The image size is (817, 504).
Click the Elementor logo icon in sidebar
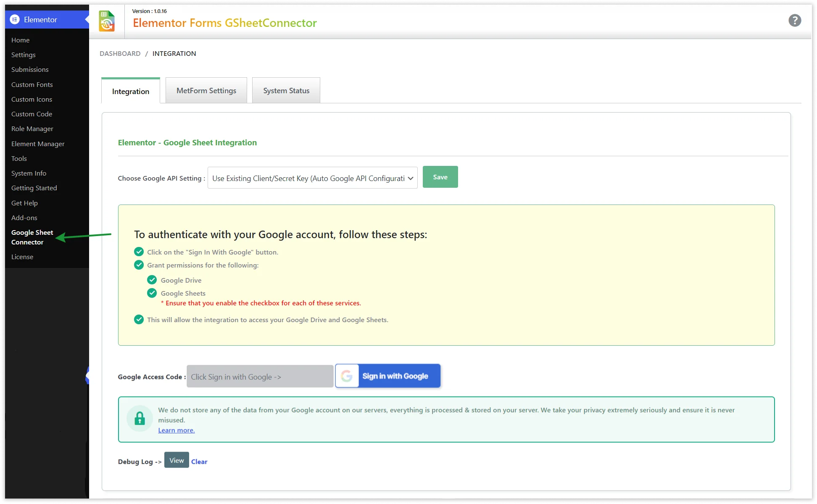click(x=15, y=19)
